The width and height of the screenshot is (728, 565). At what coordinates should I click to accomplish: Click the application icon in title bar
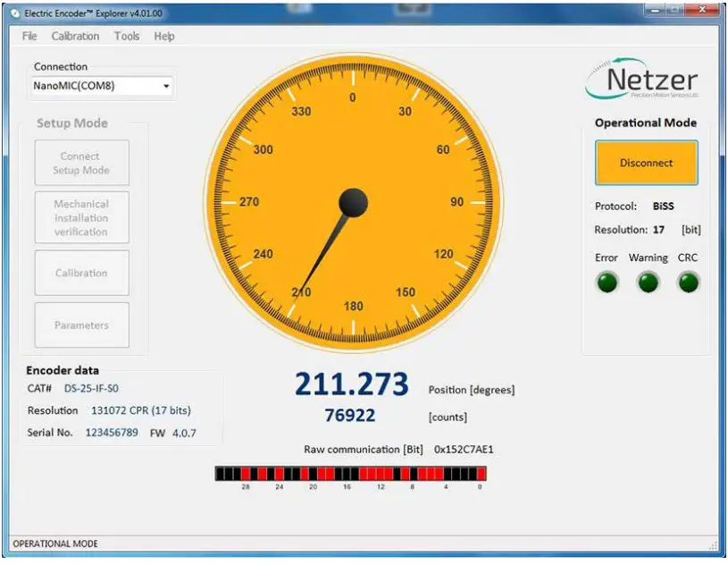(x=15, y=13)
